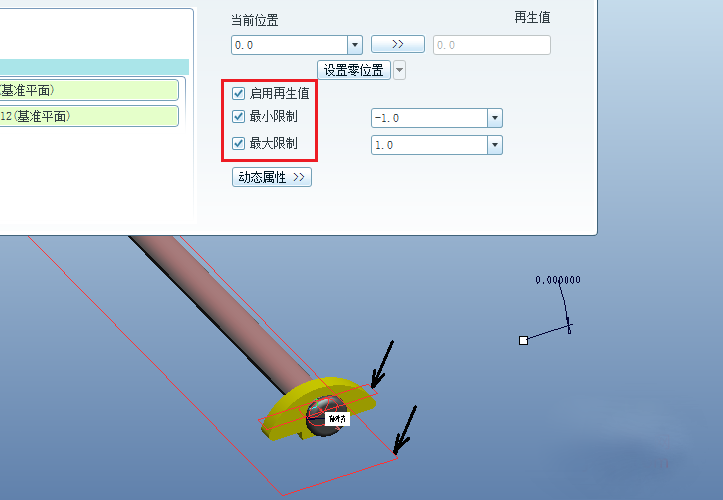Click the 再生值 input field
The width and height of the screenshot is (723, 500).
click(492, 45)
